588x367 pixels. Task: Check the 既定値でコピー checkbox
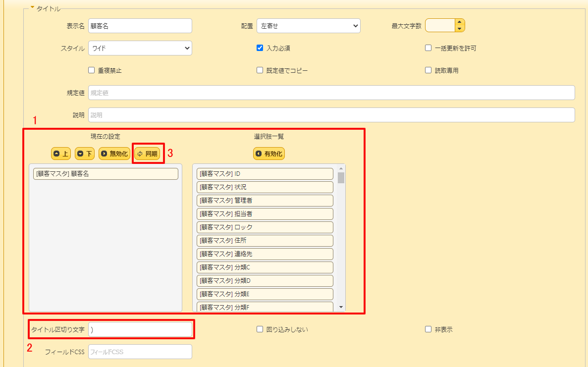pos(260,70)
